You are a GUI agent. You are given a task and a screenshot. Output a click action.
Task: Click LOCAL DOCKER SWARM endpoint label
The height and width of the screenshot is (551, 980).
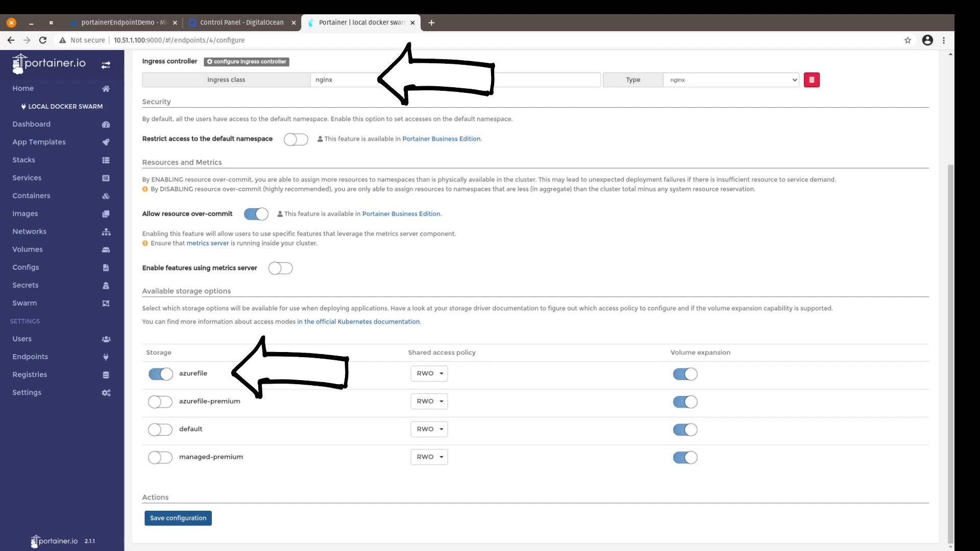pyautogui.click(x=62, y=107)
